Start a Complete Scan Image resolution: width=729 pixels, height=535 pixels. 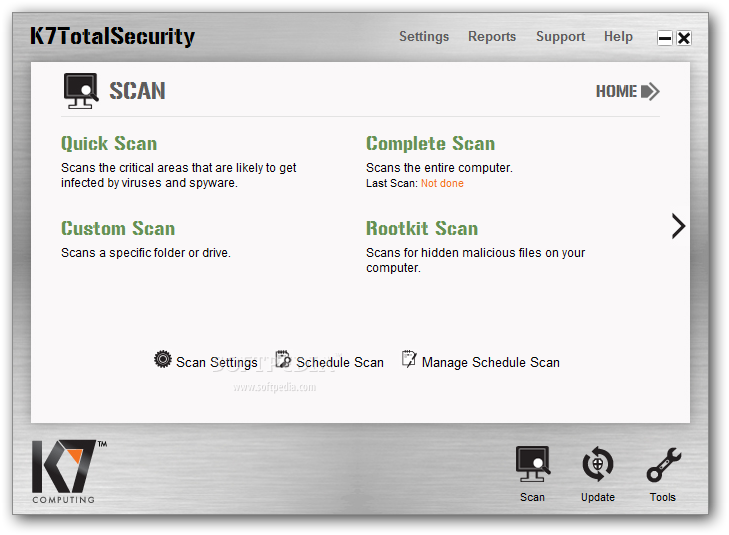coord(430,144)
